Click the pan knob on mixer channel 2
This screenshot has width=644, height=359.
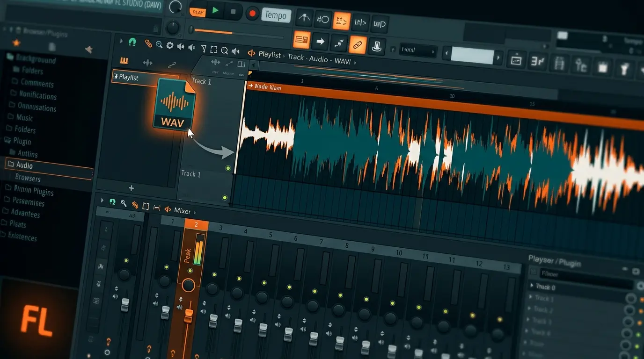click(188, 285)
